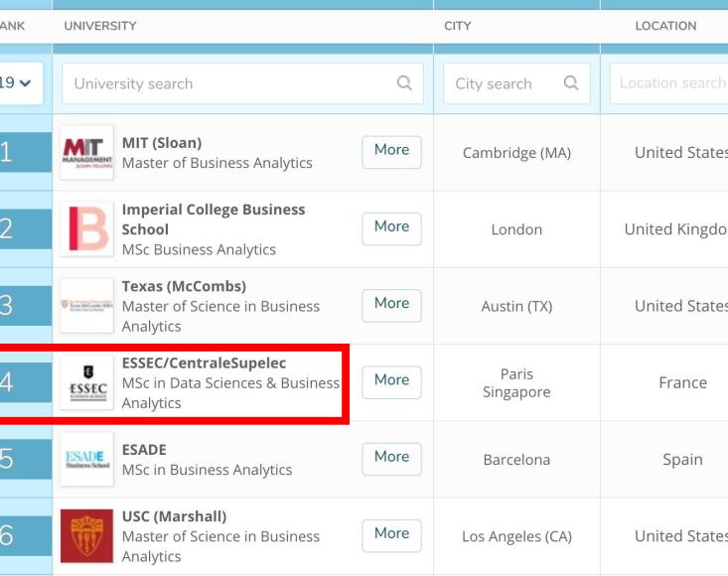The height and width of the screenshot is (576, 728).
Task: Select the Barcelona city cell
Action: pyautogui.click(x=516, y=460)
